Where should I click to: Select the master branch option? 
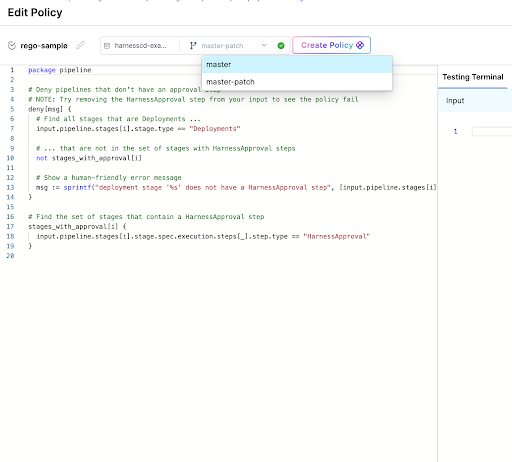tap(297, 65)
